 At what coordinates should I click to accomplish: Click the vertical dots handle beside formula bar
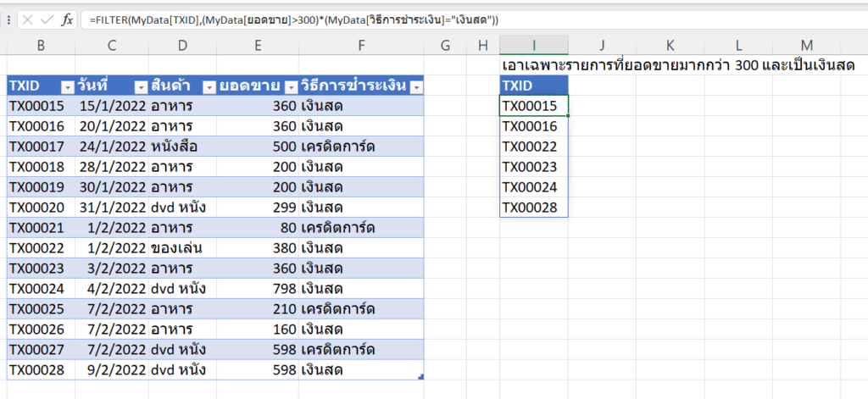click(x=8, y=19)
